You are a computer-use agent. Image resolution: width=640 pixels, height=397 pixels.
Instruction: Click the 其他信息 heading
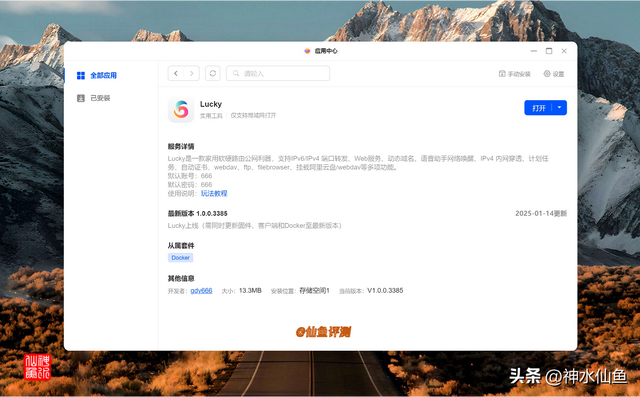tap(181, 278)
